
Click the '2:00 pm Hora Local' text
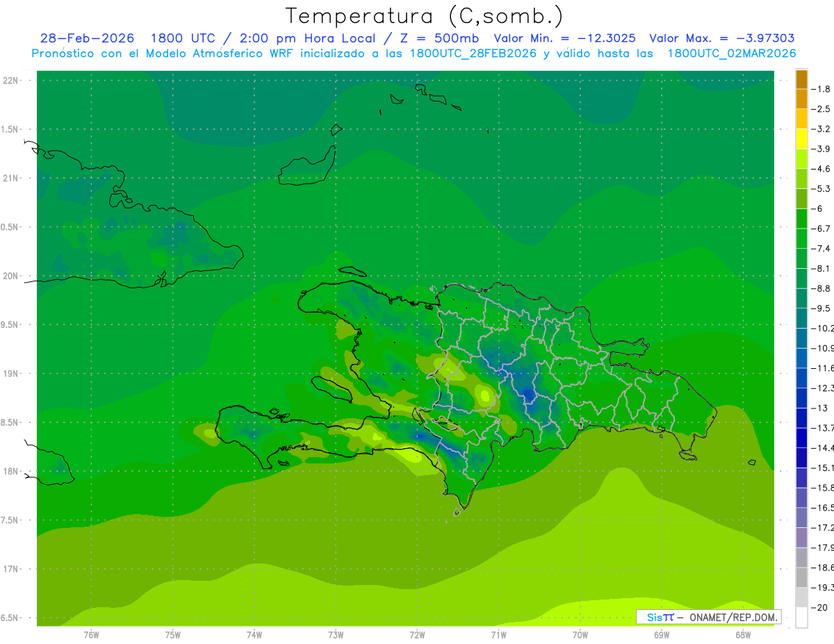[306, 38]
